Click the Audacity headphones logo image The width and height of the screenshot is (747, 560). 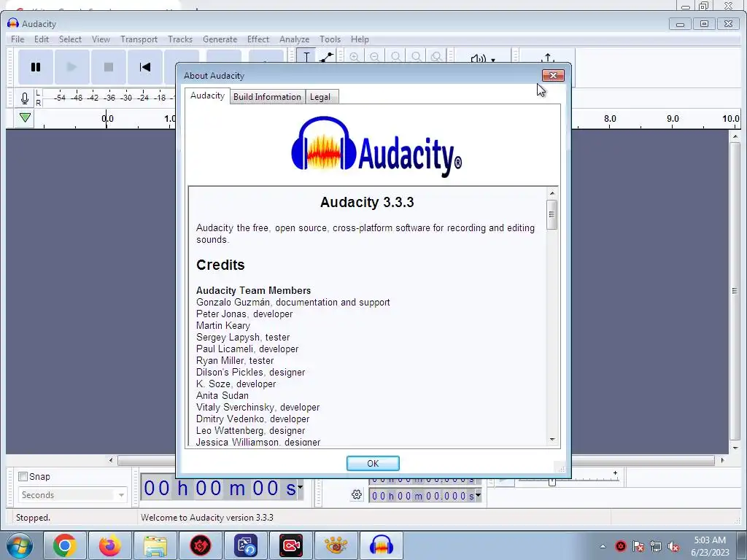pyautogui.click(x=376, y=146)
